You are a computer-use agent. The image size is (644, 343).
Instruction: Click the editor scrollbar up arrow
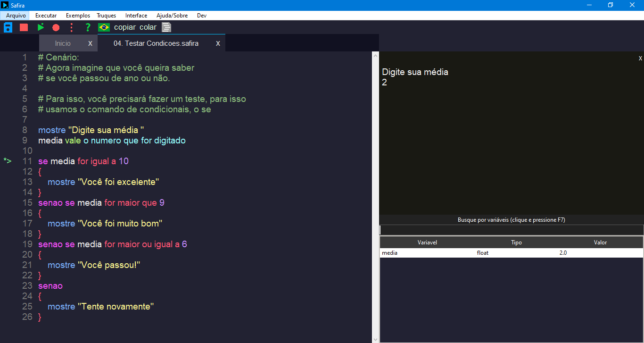pos(376,55)
